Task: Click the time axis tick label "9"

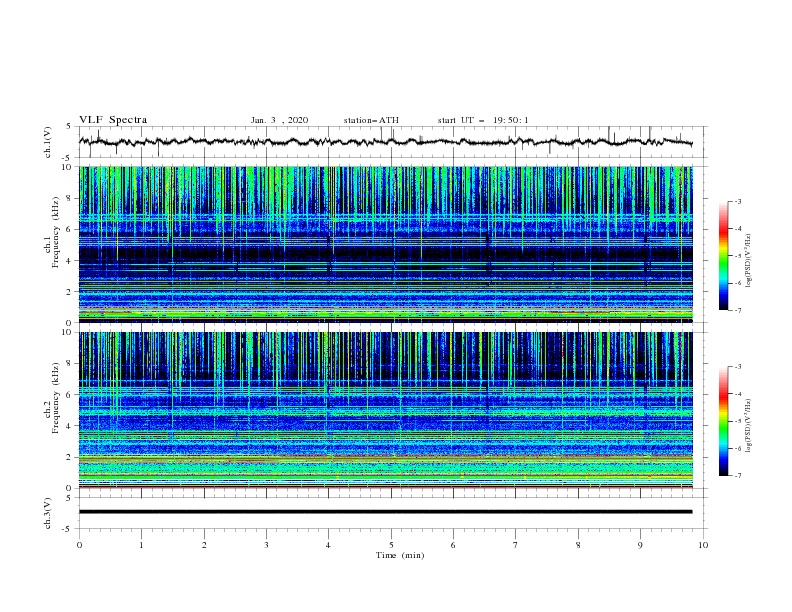Action: tap(640, 545)
